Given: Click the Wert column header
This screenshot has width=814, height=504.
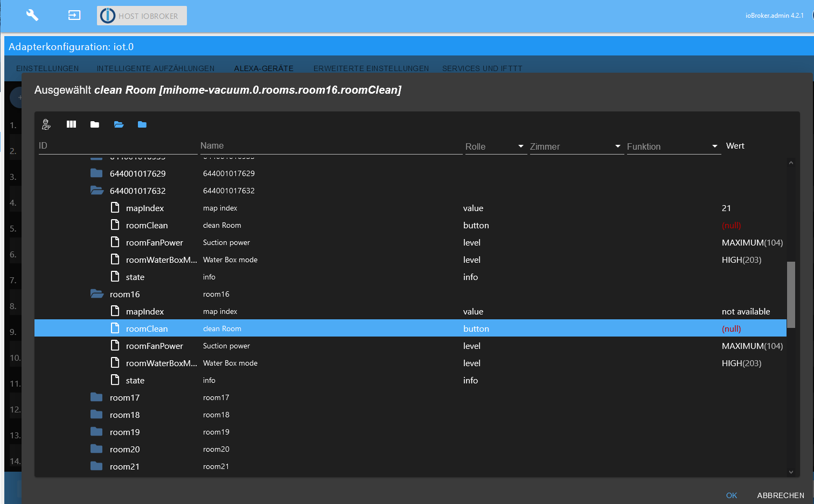Looking at the screenshot, I should (x=735, y=146).
